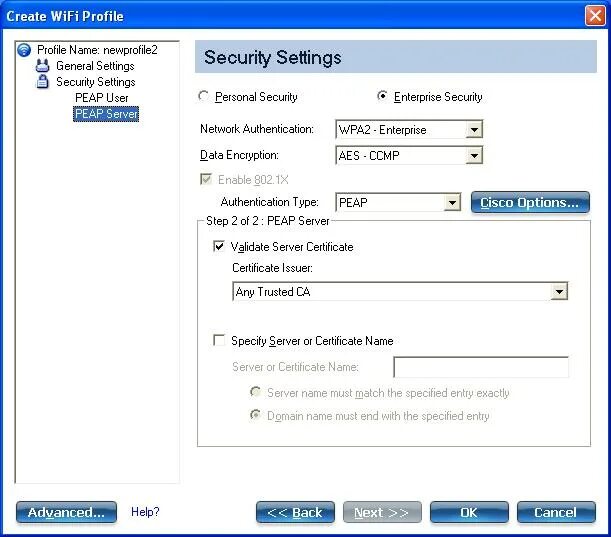This screenshot has width=611, height=537.
Task: Click the WiFi globe icon beside Profile Name
Action: [x=24, y=50]
